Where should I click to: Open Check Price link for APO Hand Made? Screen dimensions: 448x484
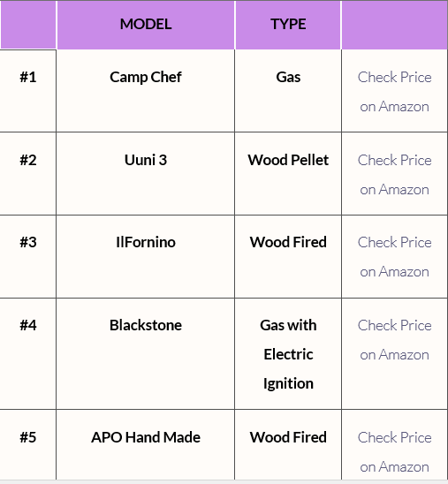click(394, 452)
